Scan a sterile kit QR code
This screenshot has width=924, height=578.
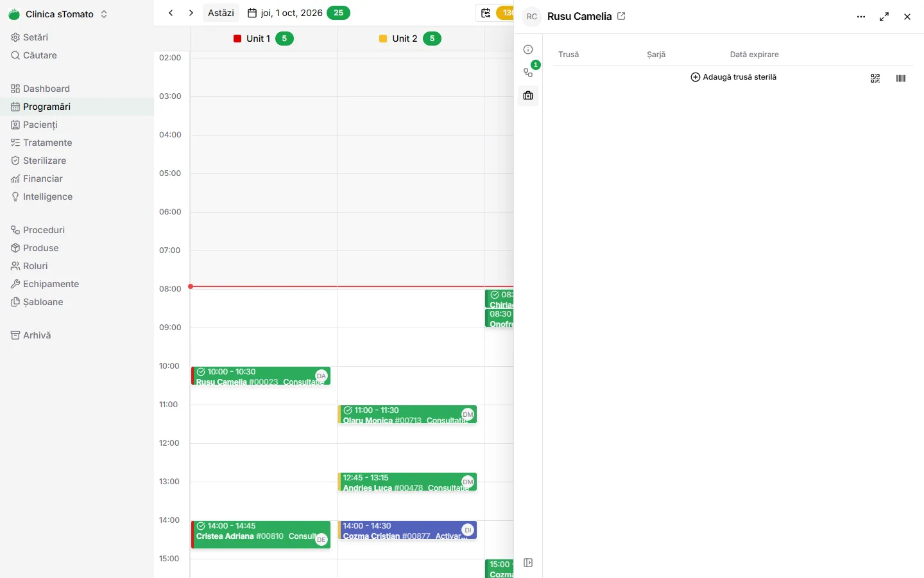point(875,78)
